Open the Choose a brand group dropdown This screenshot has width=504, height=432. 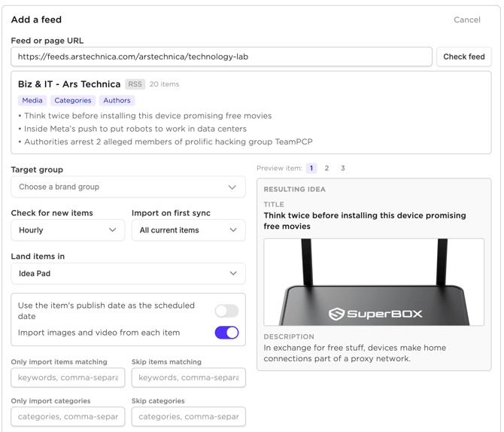click(128, 187)
